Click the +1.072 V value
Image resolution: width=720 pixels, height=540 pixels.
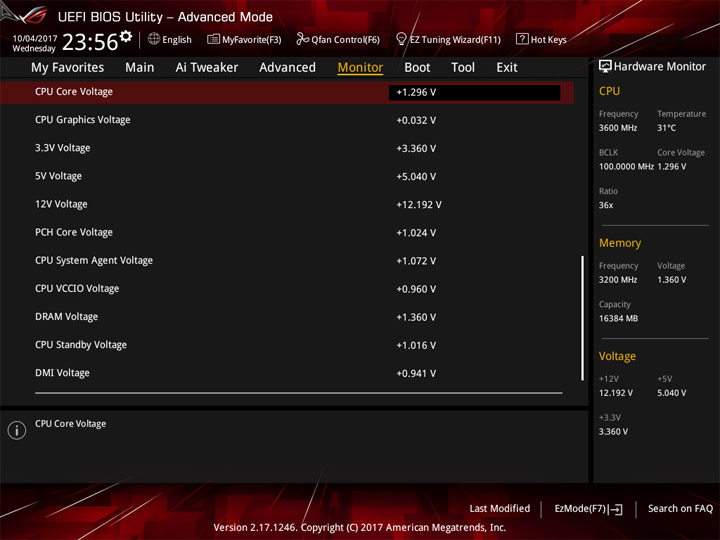coord(416,261)
